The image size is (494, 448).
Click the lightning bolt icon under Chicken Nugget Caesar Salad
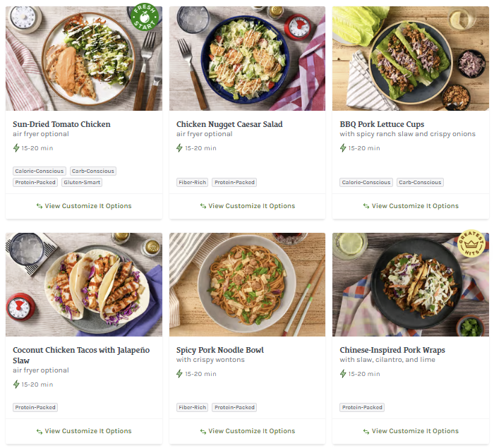click(x=180, y=148)
